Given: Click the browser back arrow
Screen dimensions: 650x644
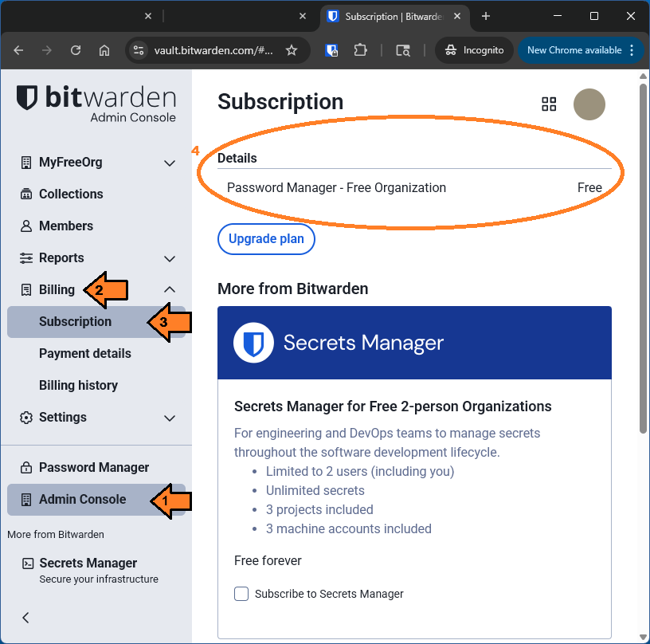Looking at the screenshot, I should point(18,50).
